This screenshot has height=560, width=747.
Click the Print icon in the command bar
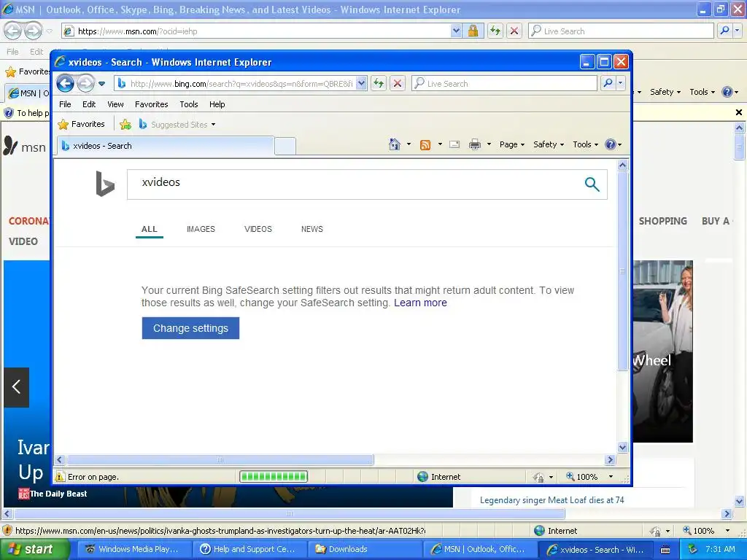(474, 144)
